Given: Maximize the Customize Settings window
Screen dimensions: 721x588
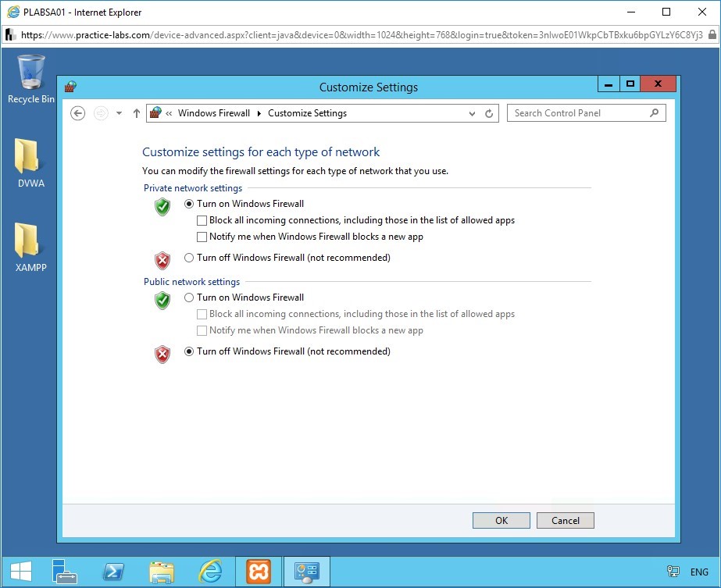Looking at the screenshot, I should (630, 84).
